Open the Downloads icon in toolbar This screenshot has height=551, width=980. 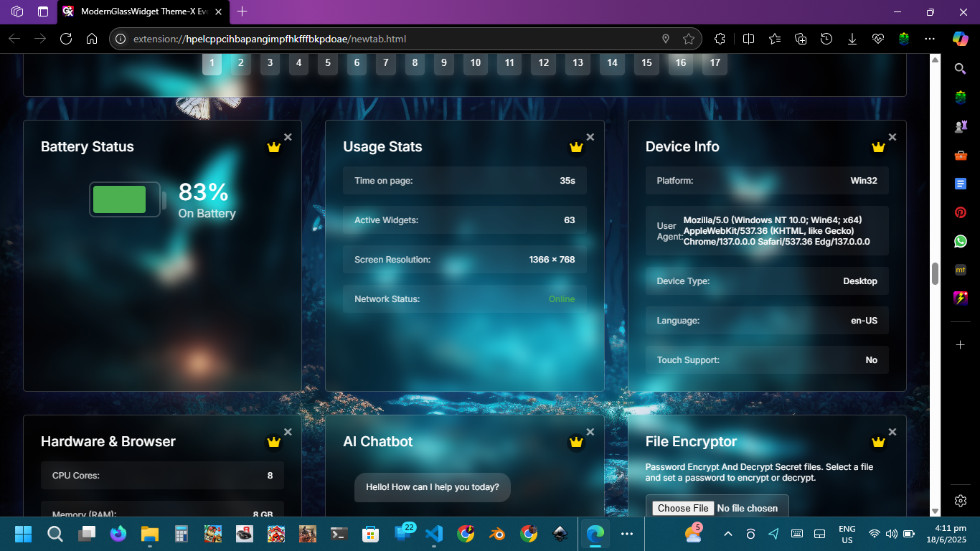tap(852, 39)
